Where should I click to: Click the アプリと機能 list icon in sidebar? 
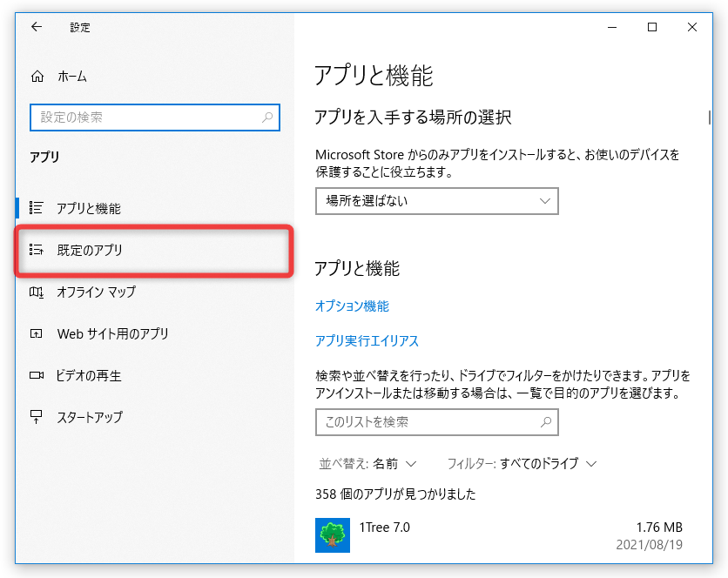[37, 208]
